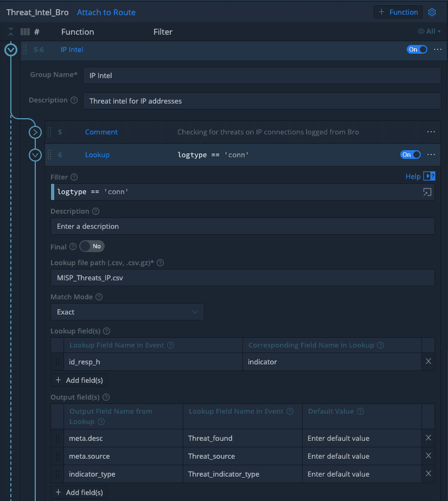Viewport: 448px width, 501px height.
Task: Open pipeline settings gear icon
Action: (x=432, y=12)
